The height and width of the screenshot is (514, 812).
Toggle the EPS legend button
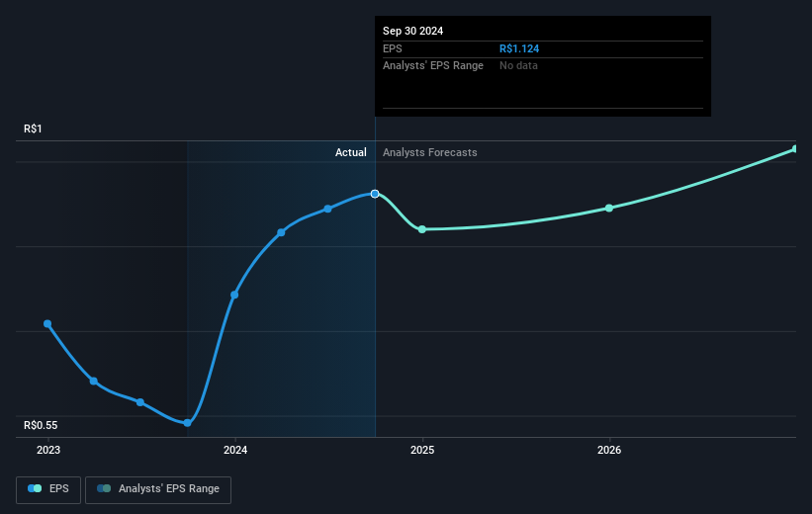pos(48,489)
